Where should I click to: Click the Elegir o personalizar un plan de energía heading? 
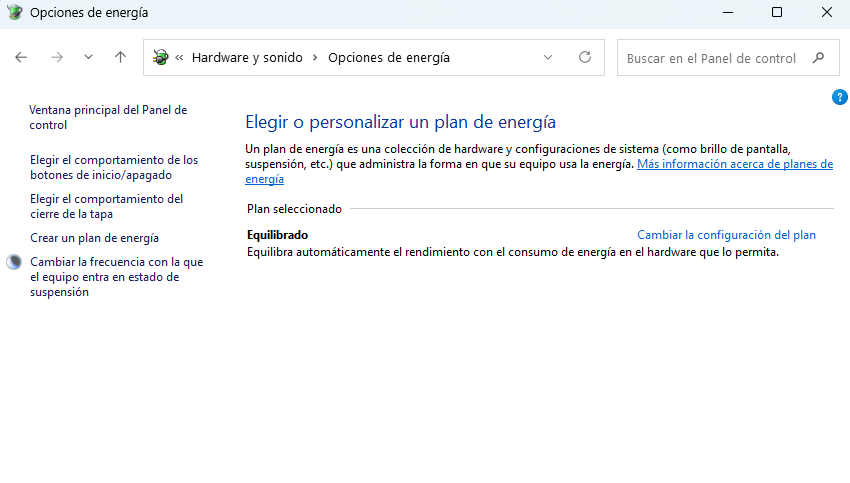point(401,122)
